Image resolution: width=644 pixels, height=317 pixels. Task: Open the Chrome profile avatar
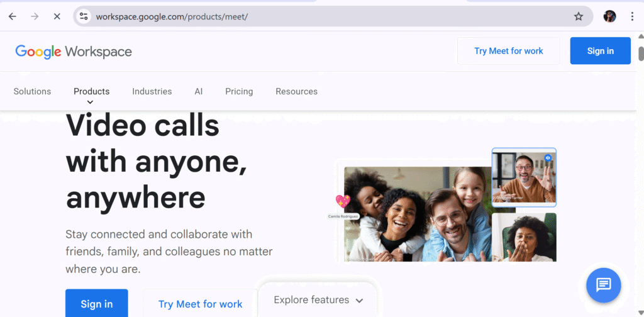click(x=609, y=16)
